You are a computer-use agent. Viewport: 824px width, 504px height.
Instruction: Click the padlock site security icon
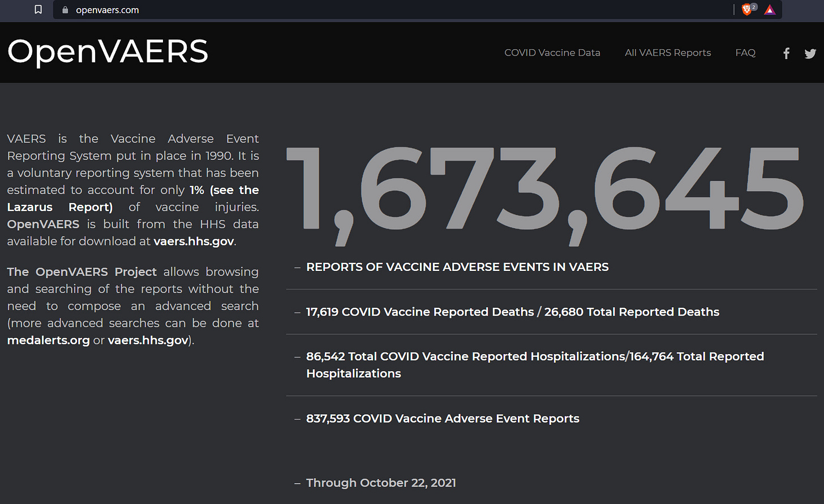pos(65,10)
